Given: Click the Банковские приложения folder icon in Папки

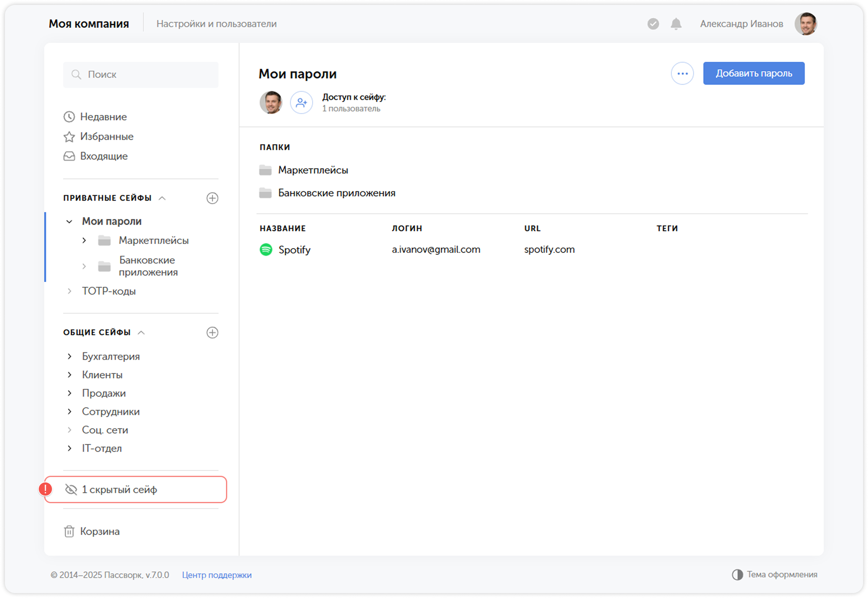Looking at the screenshot, I should 265,193.
